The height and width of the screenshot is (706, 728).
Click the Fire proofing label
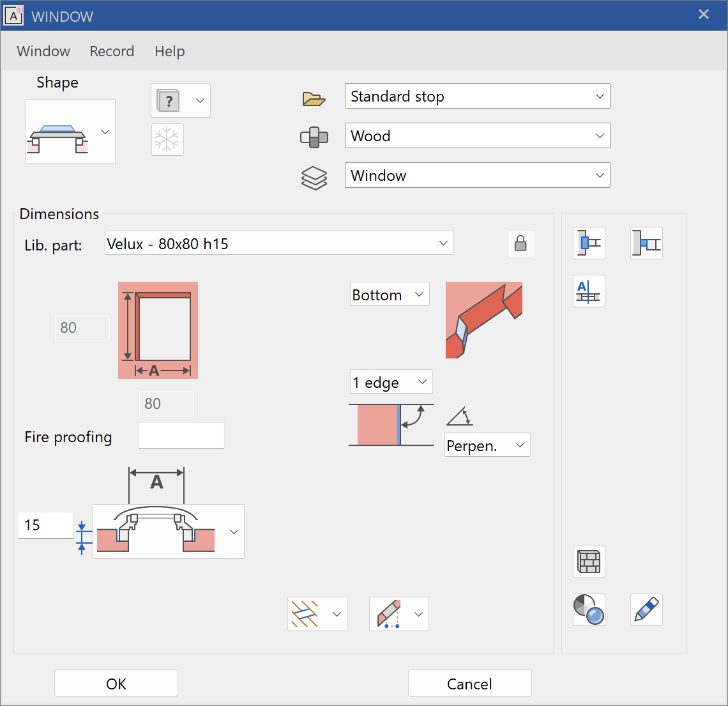tap(68, 437)
